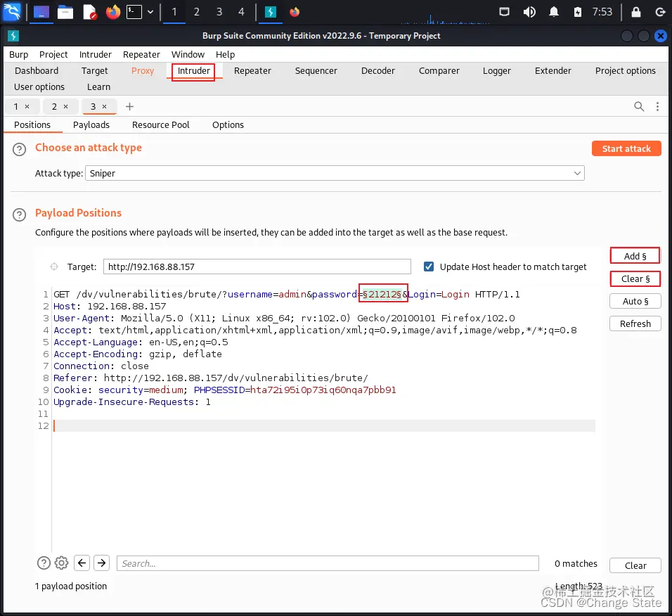Click the tab search magnifier icon
This screenshot has height=616, width=672.
pos(638,106)
